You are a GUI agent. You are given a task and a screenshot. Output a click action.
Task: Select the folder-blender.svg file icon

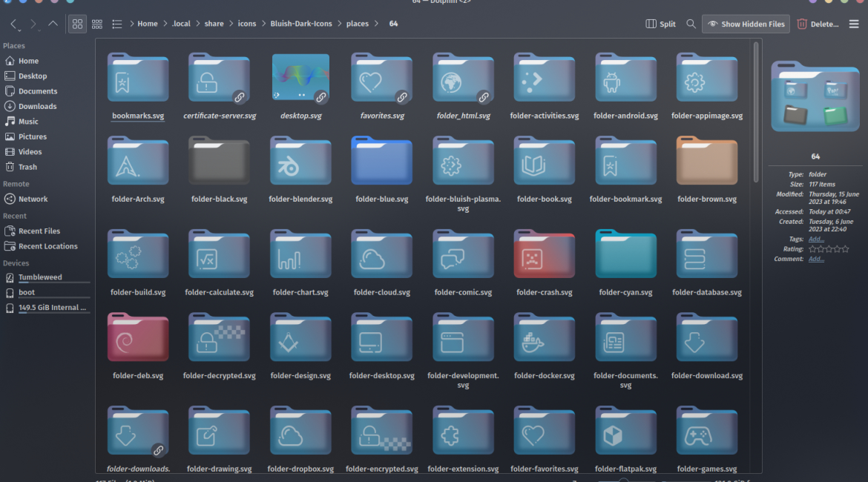click(300, 162)
